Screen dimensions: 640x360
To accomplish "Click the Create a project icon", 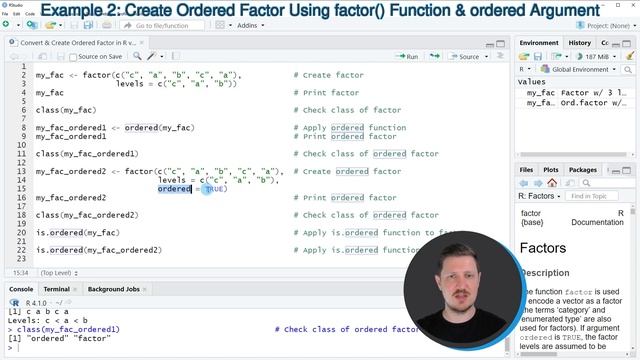I will (x=32, y=25).
